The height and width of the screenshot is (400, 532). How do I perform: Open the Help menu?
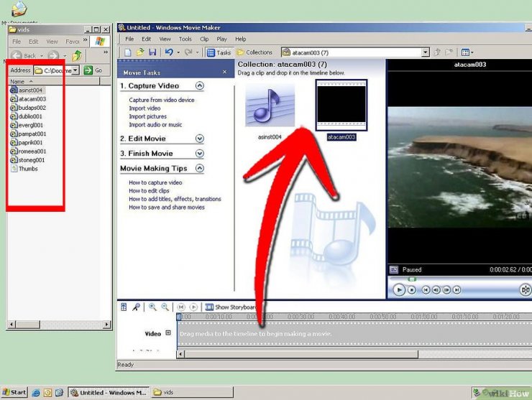(x=241, y=39)
